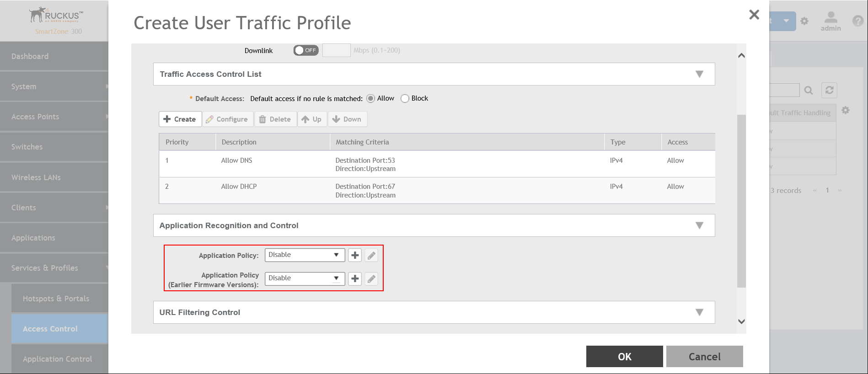868x374 pixels.
Task: Open the help question mark icon
Action: point(857,21)
